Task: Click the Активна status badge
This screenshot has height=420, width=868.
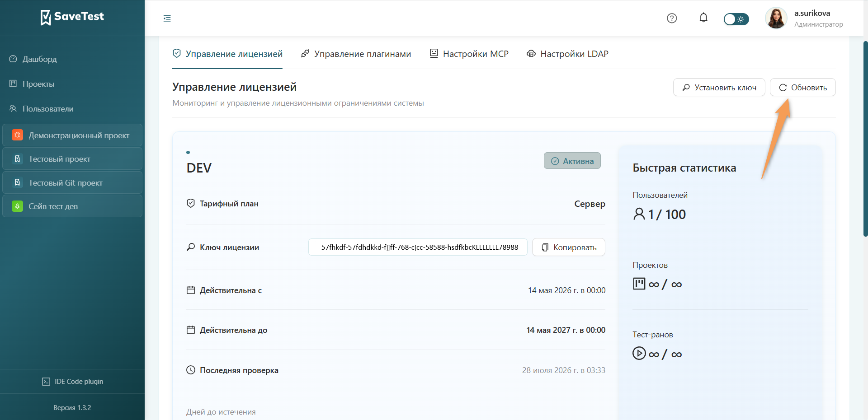Action: click(572, 161)
